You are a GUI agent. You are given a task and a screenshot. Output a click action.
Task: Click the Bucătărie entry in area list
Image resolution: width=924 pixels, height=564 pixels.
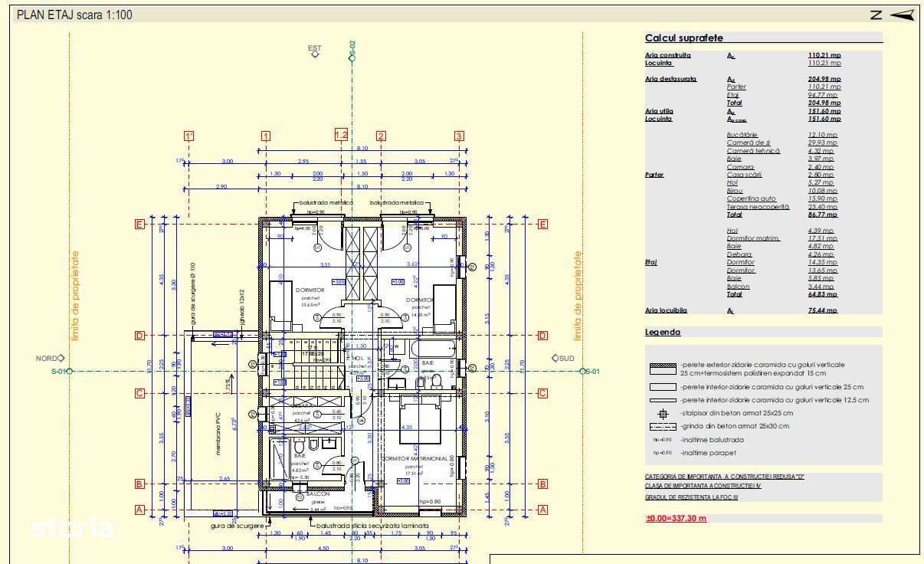click(x=742, y=135)
